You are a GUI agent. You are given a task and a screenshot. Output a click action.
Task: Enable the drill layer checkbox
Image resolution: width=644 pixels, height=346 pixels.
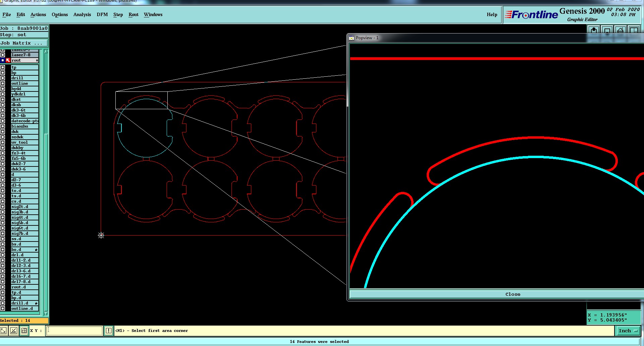pyautogui.click(x=3, y=78)
